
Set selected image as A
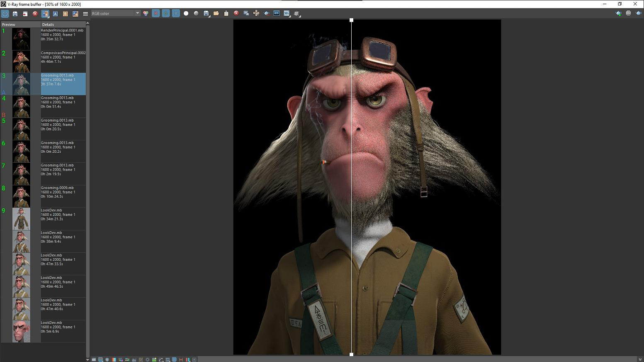[55, 13]
